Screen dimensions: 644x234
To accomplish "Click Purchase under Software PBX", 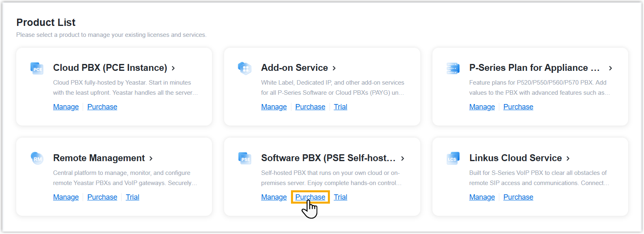I will tap(310, 197).
